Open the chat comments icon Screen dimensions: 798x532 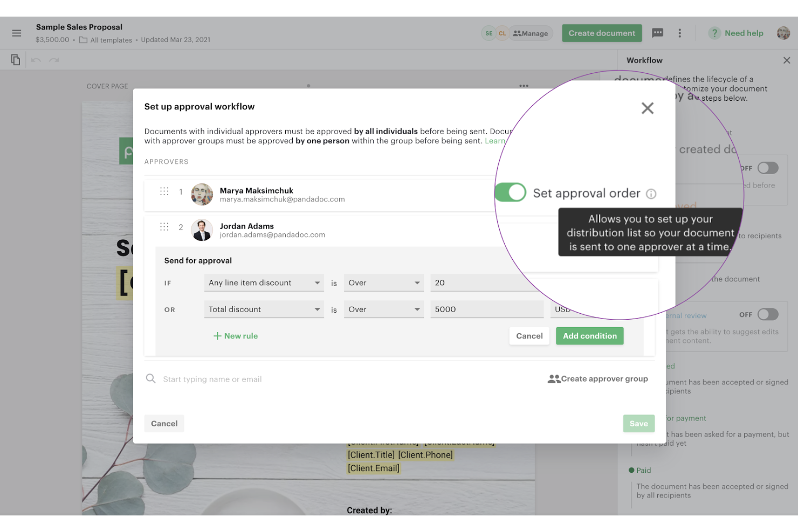point(657,33)
